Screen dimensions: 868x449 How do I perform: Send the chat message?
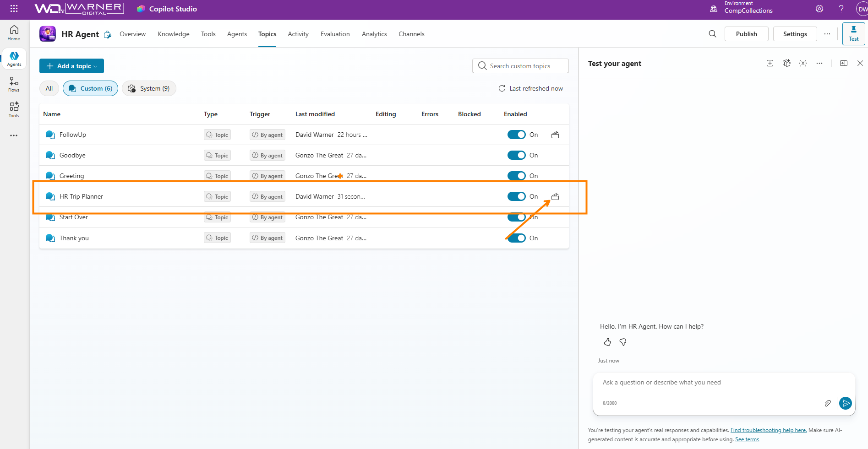tap(845, 403)
